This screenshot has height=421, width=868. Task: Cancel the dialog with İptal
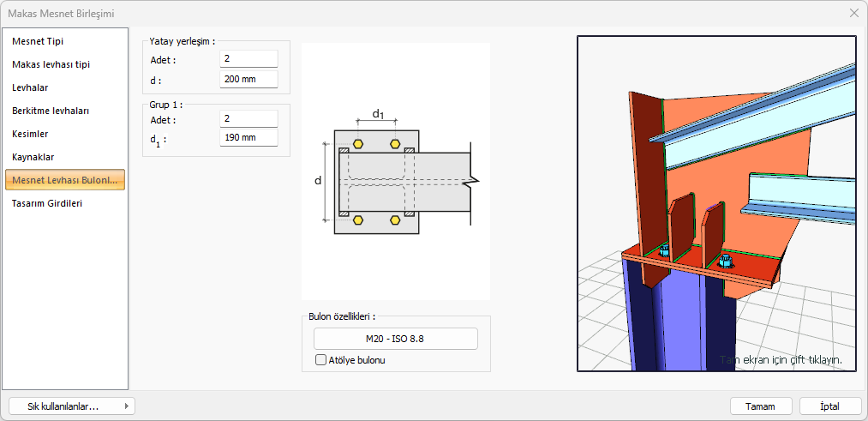829,406
